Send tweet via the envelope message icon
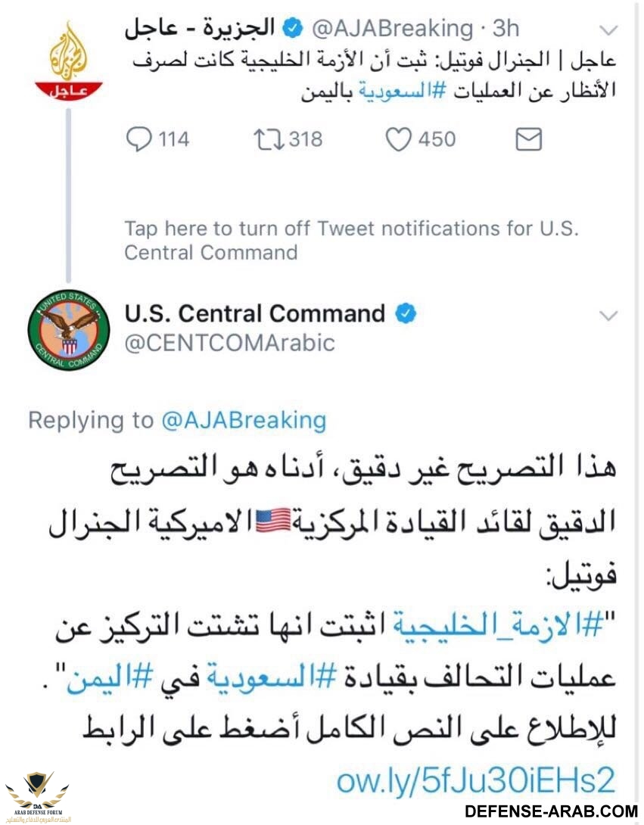 click(x=528, y=139)
